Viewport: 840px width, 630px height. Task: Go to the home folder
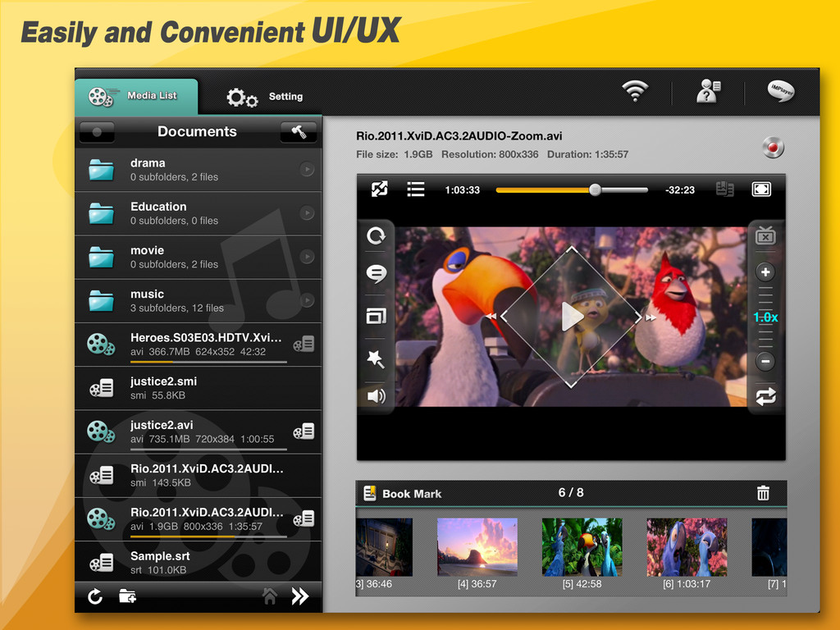point(270,596)
